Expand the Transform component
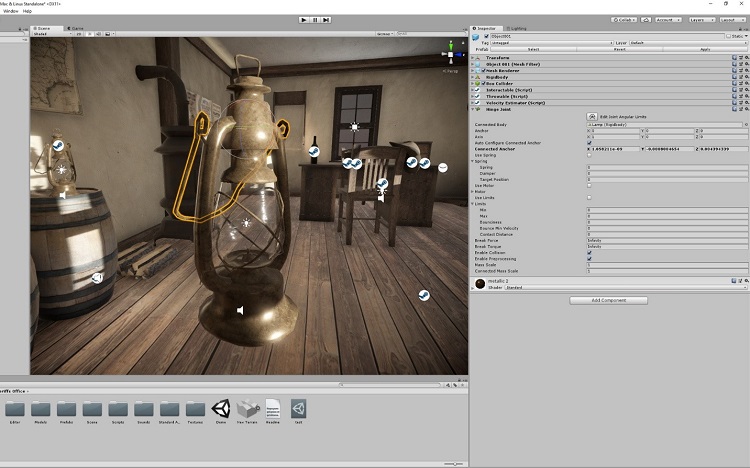Screen dimensions: 750x468 473,57
